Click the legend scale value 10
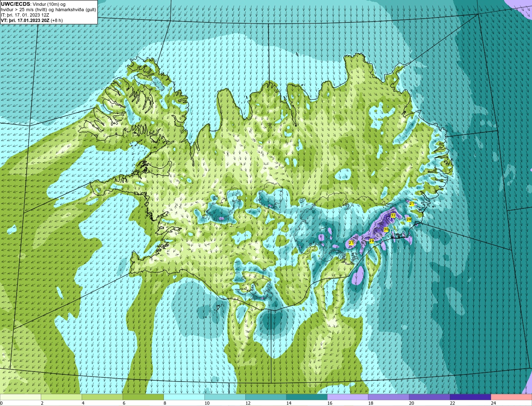This screenshot has width=532, height=406. tap(207, 403)
